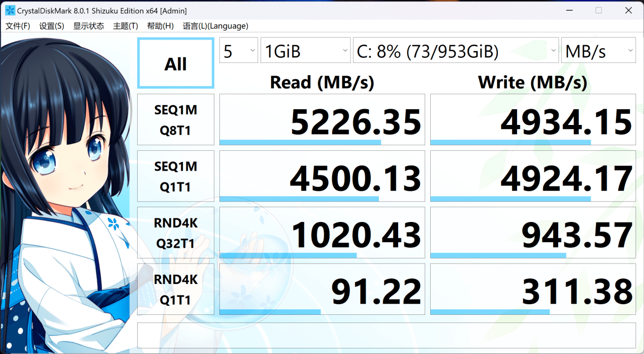Run the RND4K Q32T1 test
The width and height of the screenshot is (644, 354).
pyautogui.click(x=175, y=233)
